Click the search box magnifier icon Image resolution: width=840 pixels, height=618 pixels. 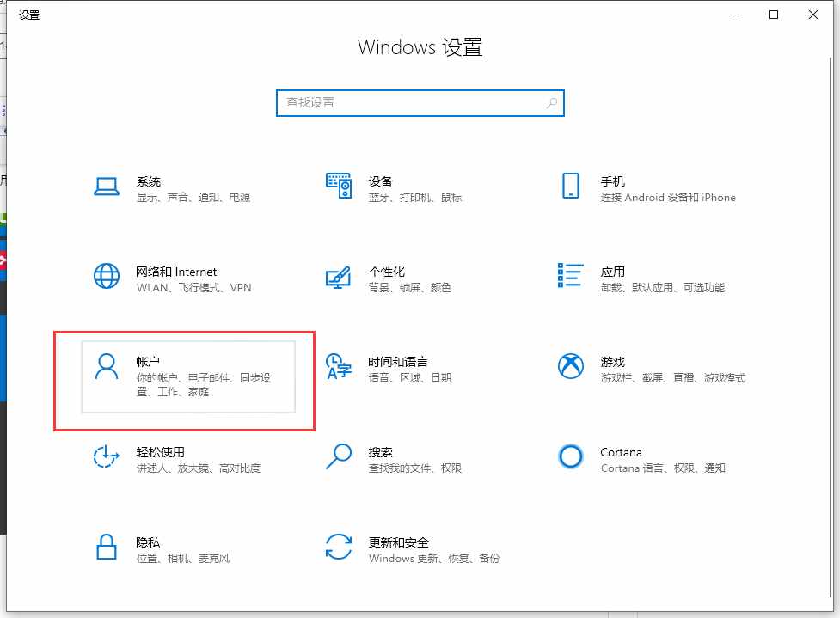552,102
